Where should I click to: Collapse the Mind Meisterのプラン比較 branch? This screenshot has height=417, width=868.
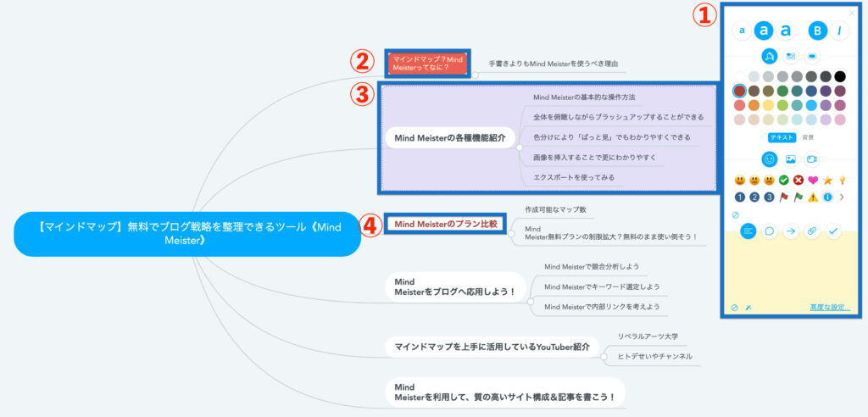coord(511,235)
